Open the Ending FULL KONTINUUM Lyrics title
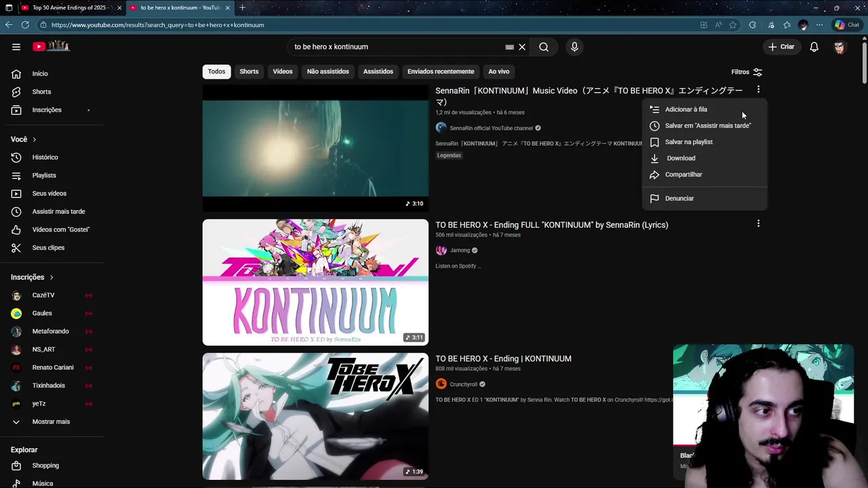The width and height of the screenshot is (868, 488). click(551, 225)
